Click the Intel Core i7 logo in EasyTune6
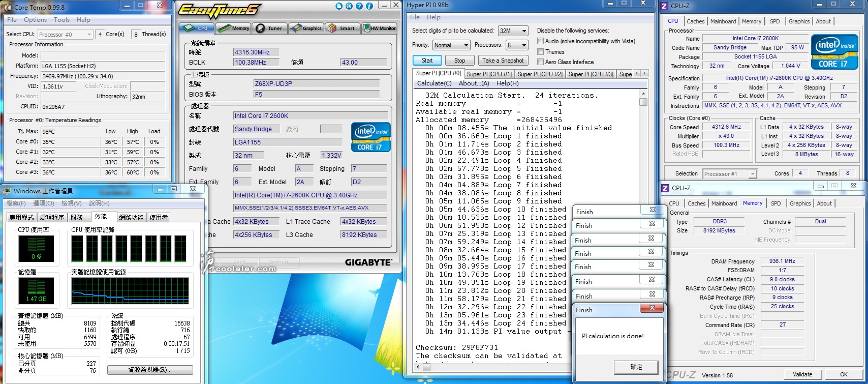Image resolution: width=868 pixels, height=384 pixels. 371,137
